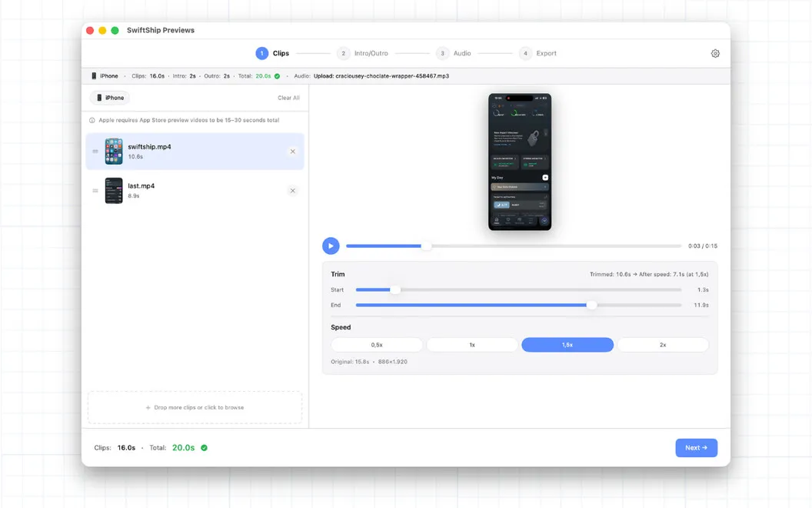Viewport: 812px width, 508px height.
Task: Remove the last.mp4 clip
Action: pos(293,191)
